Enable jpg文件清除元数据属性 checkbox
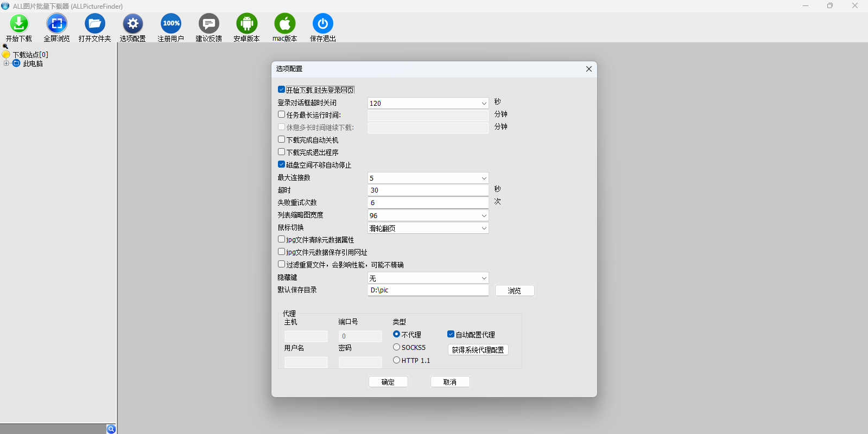 (x=281, y=239)
